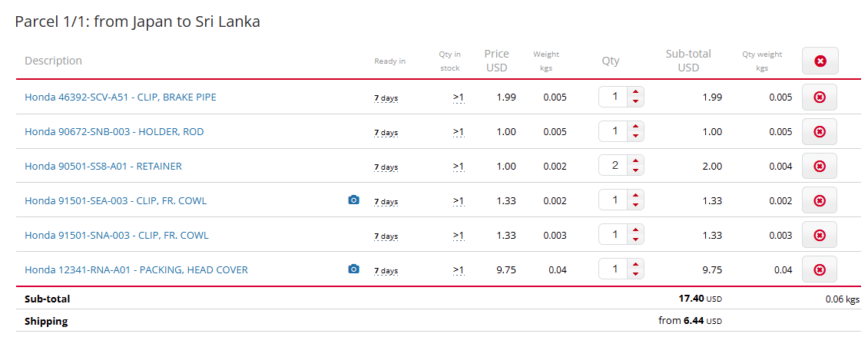Open Honda 46392-SCV-A51 part link
The image size is (868, 337).
[x=120, y=97]
